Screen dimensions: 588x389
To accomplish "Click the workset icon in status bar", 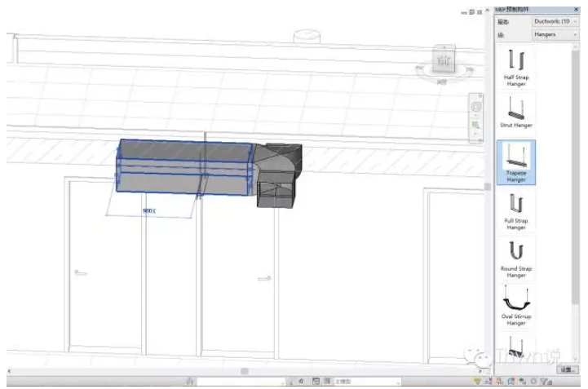I will [190, 382].
